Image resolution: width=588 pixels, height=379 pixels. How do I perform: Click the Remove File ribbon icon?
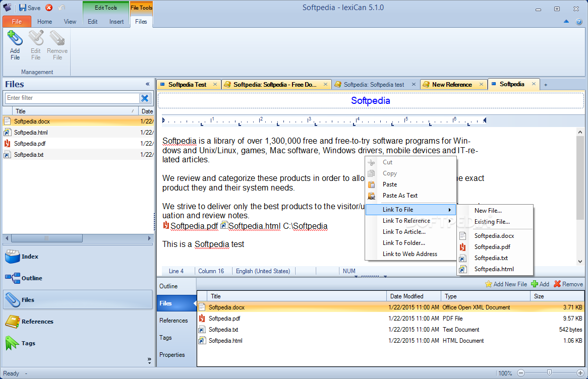[x=57, y=38]
